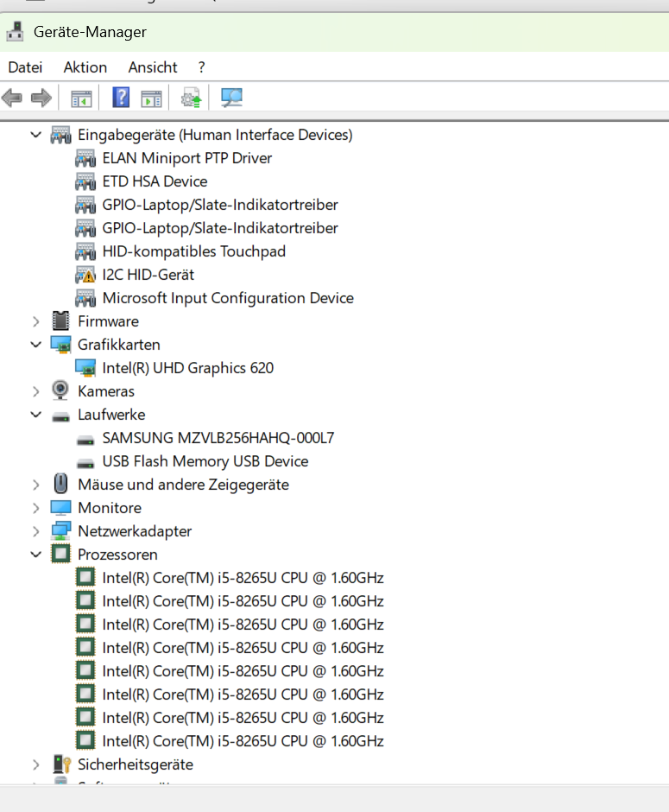669x812 pixels.
Task: Collapse the Grafikkarten category
Action: tap(35, 345)
